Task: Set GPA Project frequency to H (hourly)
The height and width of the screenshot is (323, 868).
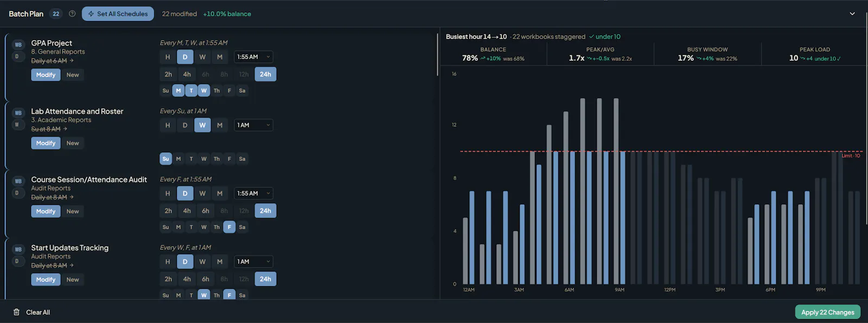Action: (168, 57)
